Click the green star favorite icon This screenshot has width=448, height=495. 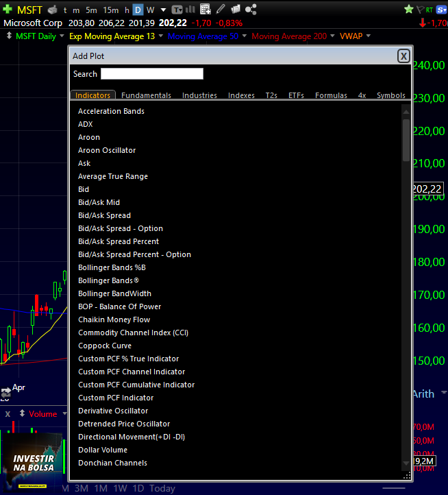409,9
